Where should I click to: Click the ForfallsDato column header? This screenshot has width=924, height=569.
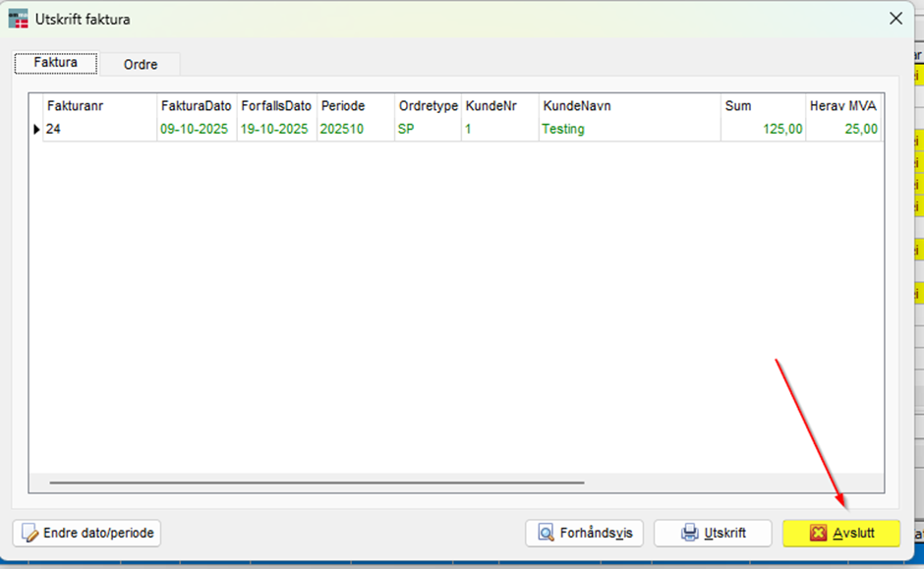tap(276, 105)
